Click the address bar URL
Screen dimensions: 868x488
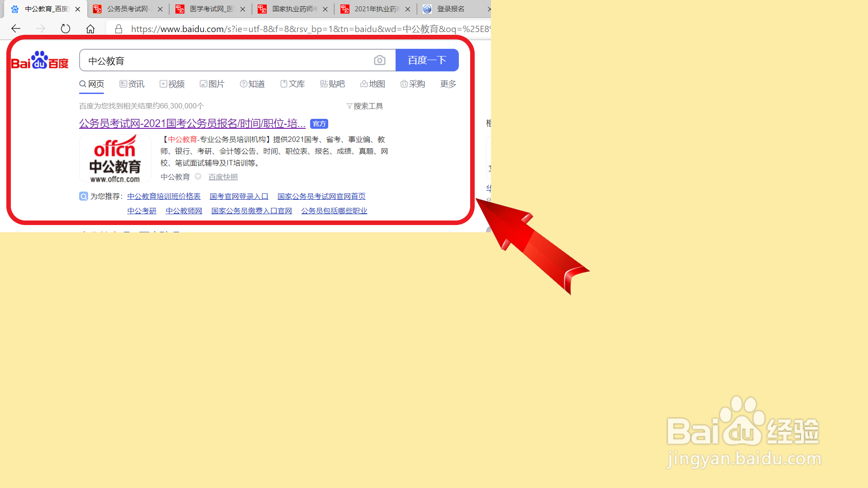tap(310, 29)
